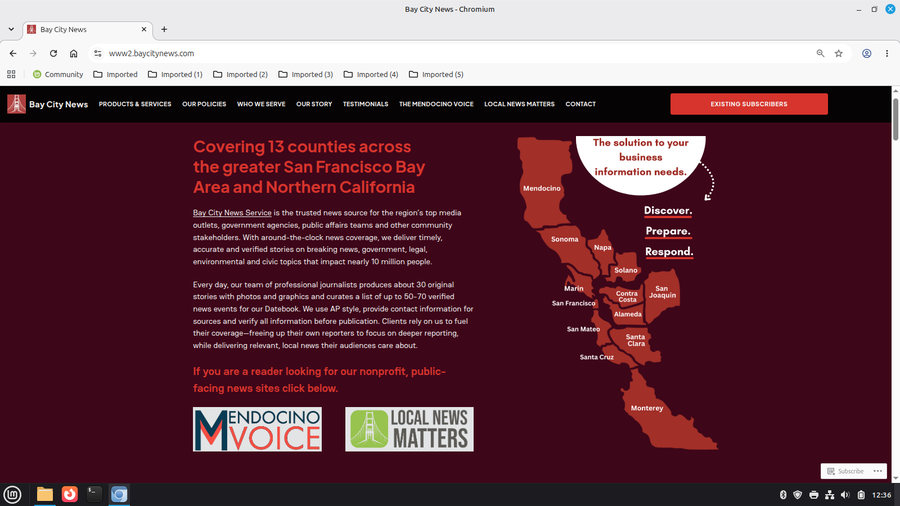Viewport: 900px width, 506px height.
Task: Open the three-dot menu beside Subscribe
Action: 878,471
